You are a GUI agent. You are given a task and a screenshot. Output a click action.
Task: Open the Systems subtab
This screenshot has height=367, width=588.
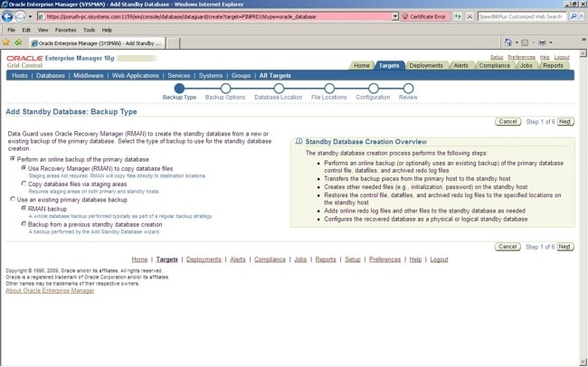[211, 76]
